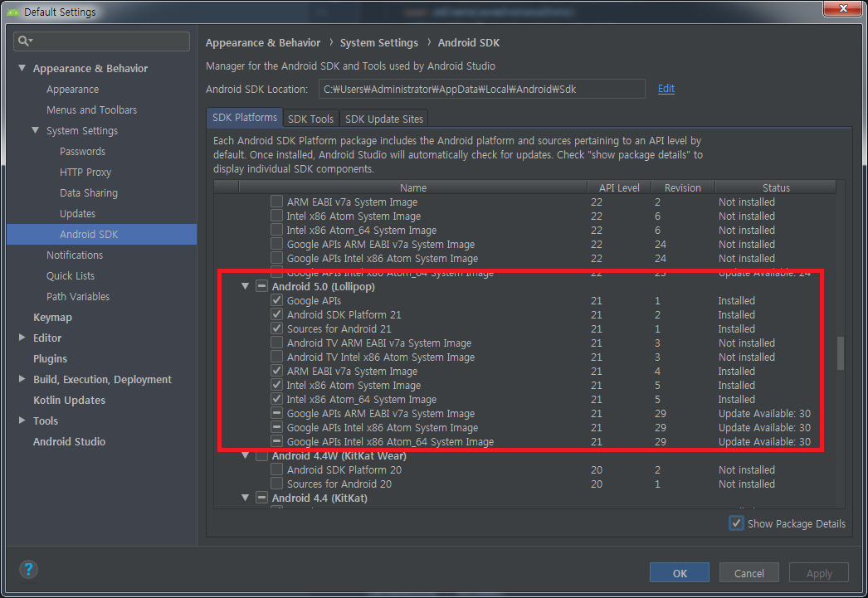Viewport: 868px width, 598px height.
Task: Expand the Editor settings node
Action: click(x=22, y=338)
